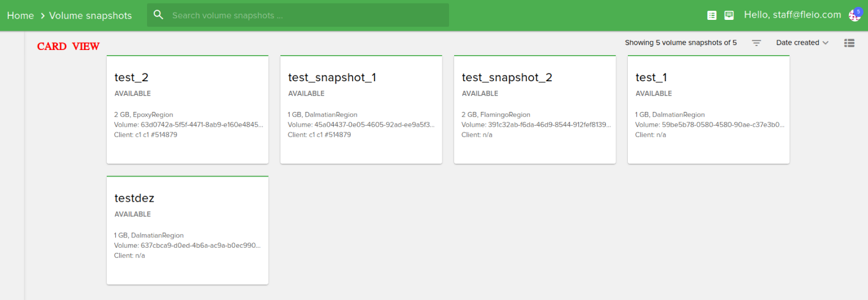Switch to list view layout
Viewport: 868px width, 300px height.
coord(849,43)
